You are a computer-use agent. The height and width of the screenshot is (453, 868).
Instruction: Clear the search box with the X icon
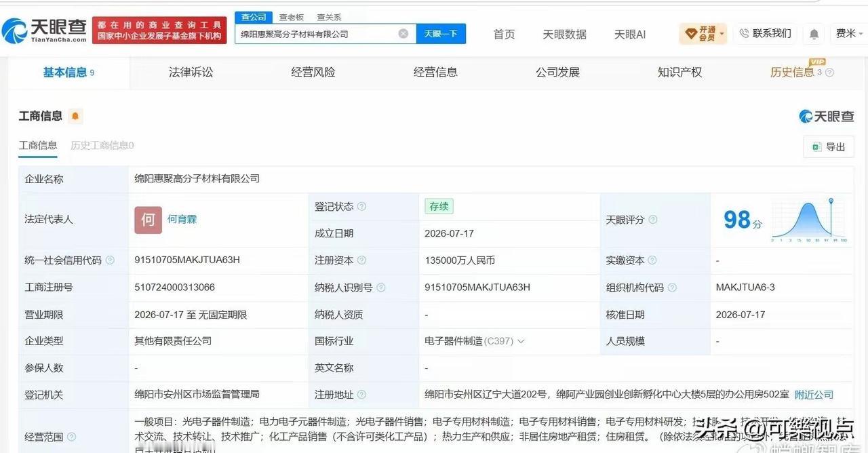(x=403, y=33)
